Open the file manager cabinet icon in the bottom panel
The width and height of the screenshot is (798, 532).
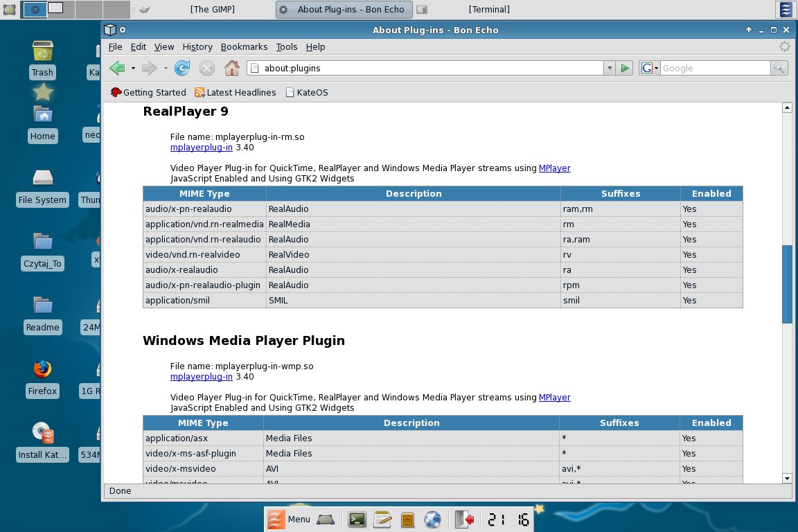pyautogui.click(x=407, y=520)
